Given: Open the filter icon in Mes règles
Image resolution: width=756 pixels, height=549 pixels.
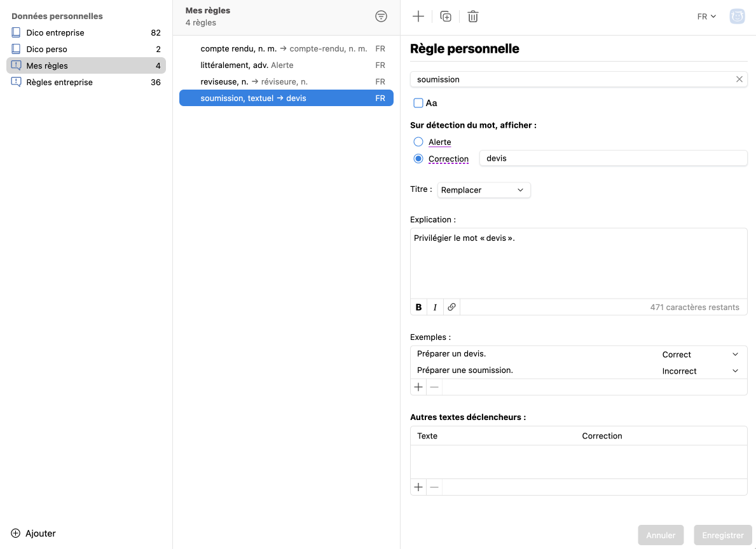Looking at the screenshot, I should (x=381, y=17).
